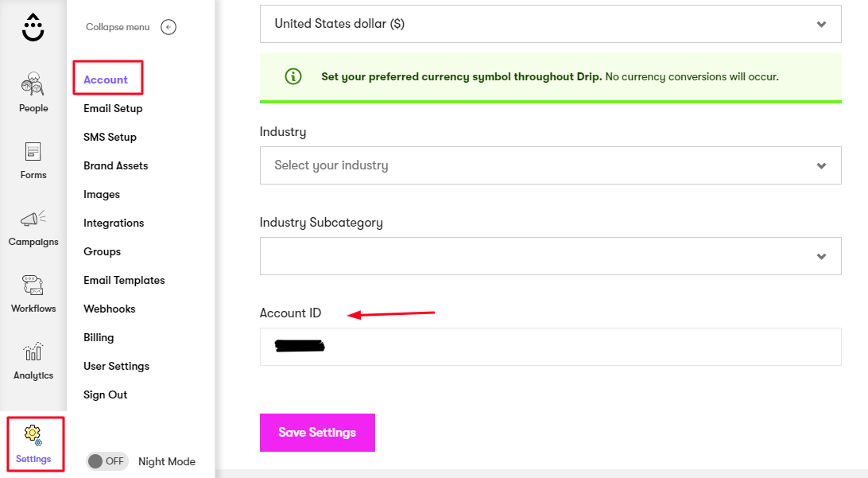This screenshot has height=478, width=868.
Task: Open the United States dollar currency dropdown
Action: pos(550,24)
